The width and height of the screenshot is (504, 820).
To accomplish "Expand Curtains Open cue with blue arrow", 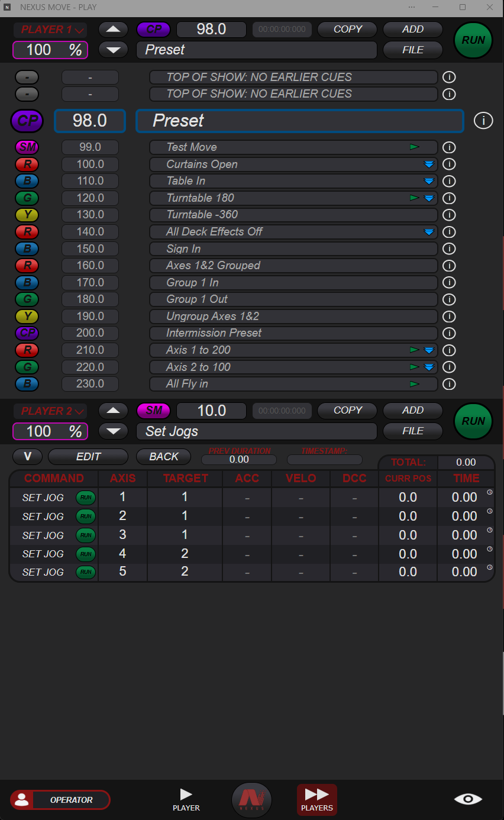I will pyautogui.click(x=429, y=164).
